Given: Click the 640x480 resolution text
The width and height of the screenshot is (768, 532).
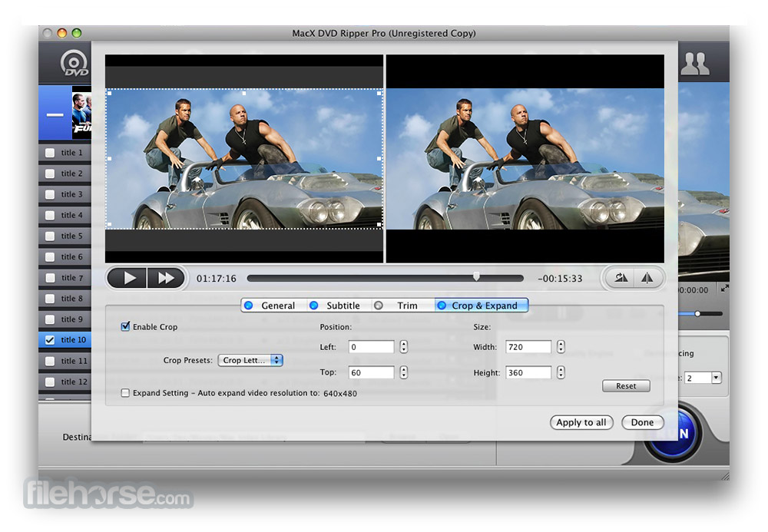Looking at the screenshot, I should point(340,393).
